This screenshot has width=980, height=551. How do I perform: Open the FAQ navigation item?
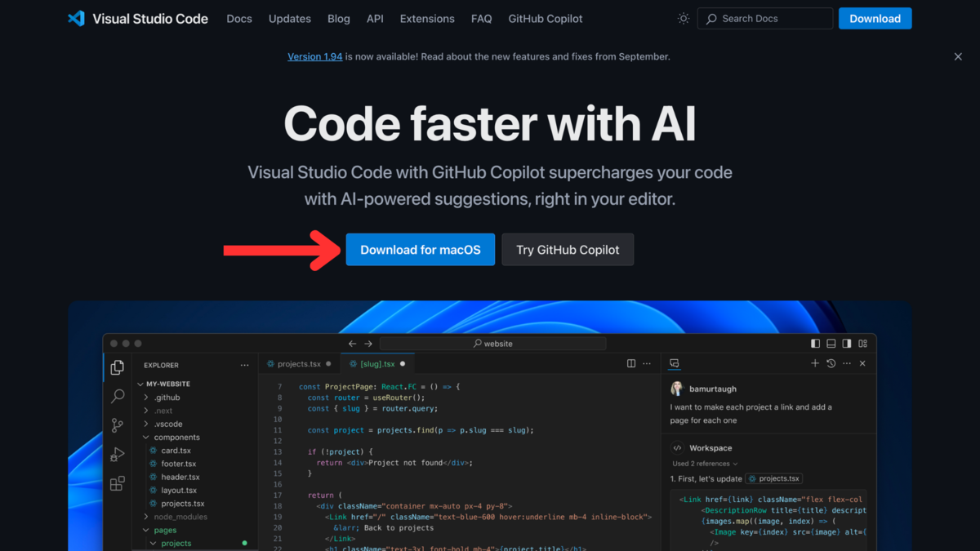tap(482, 19)
